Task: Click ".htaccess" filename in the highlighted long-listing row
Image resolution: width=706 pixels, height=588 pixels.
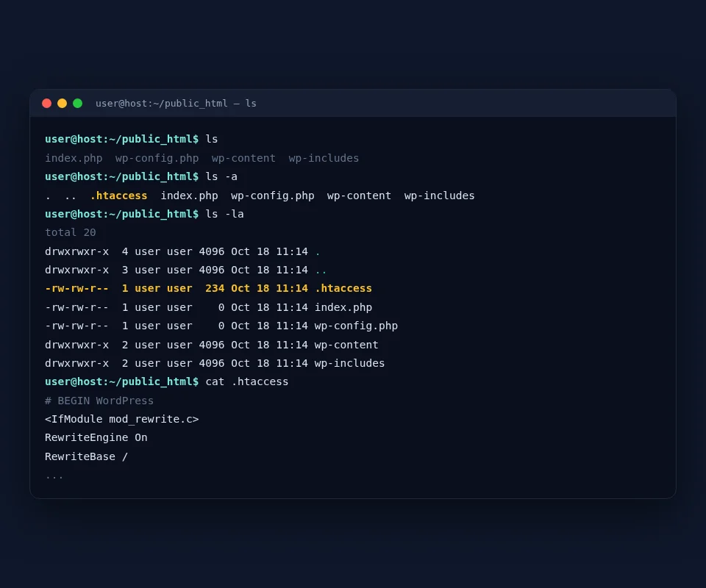Action: [x=343, y=288]
